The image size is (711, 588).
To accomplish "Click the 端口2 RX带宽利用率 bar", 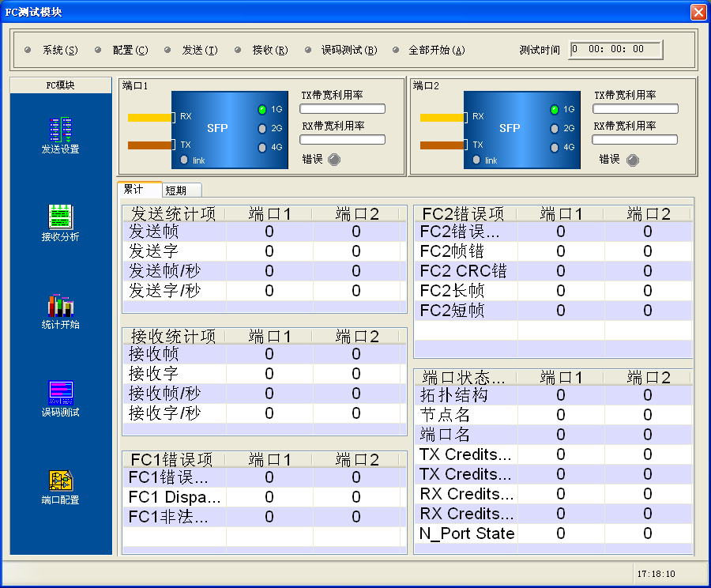I will (635, 139).
